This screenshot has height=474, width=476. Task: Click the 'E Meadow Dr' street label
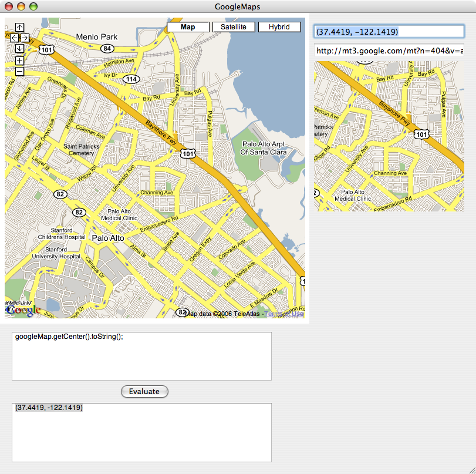tap(264, 298)
